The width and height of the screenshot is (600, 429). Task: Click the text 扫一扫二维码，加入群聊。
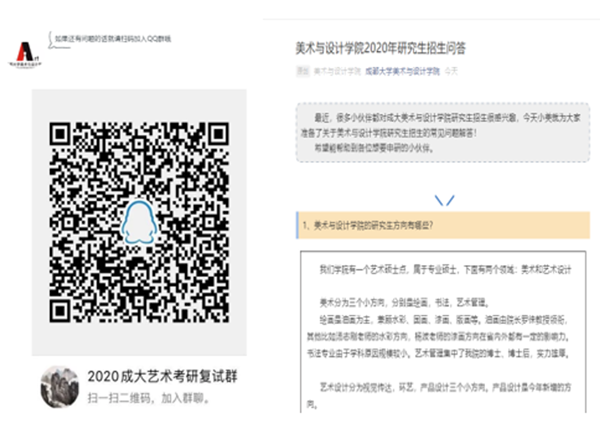tap(149, 398)
